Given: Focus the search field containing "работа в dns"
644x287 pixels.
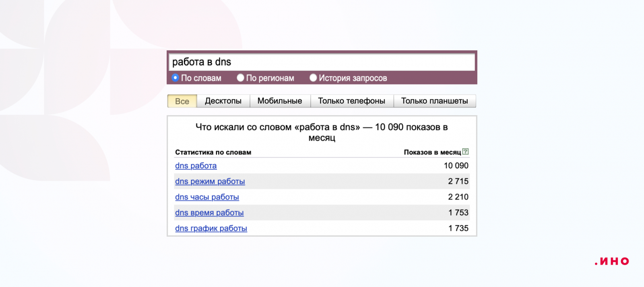Looking at the screenshot, I should pyautogui.click(x=321, y=62).
